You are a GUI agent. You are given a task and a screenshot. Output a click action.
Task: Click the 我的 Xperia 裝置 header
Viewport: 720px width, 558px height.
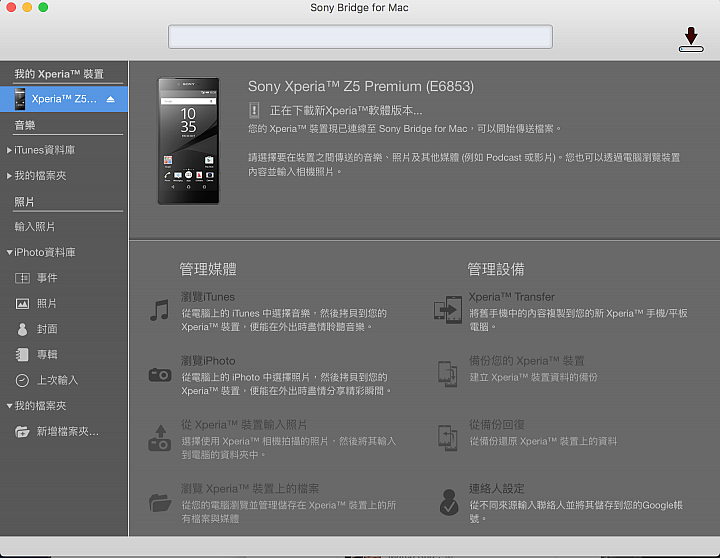[x=59, y=74]
